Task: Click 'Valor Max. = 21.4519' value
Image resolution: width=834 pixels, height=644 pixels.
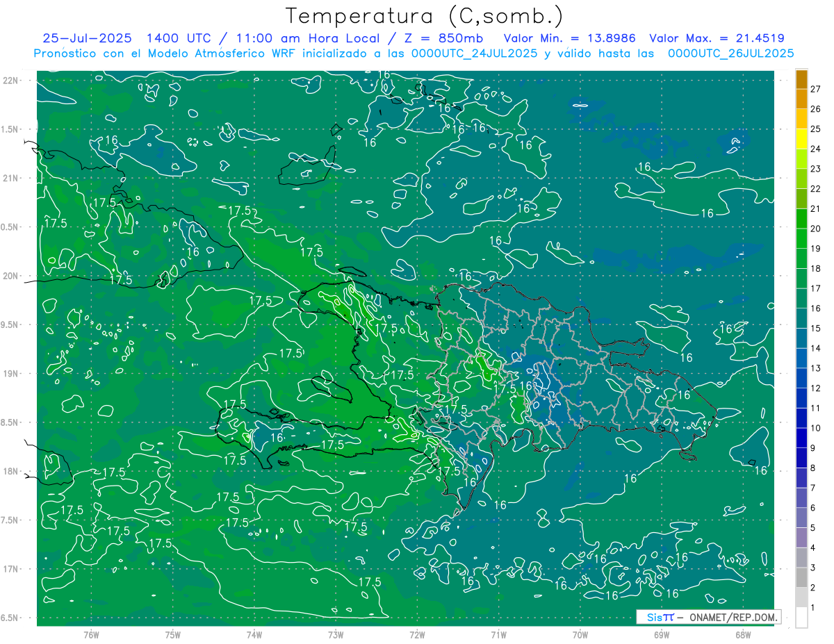Action: 717,38
